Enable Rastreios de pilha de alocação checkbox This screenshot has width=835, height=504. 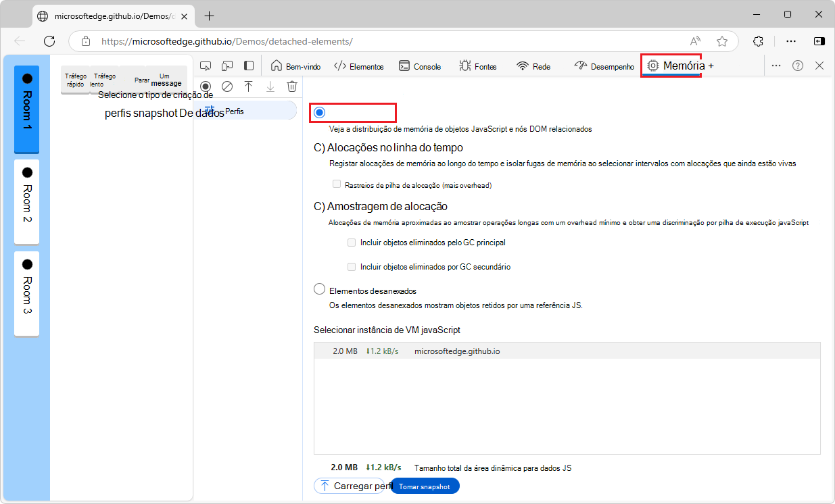337,184
